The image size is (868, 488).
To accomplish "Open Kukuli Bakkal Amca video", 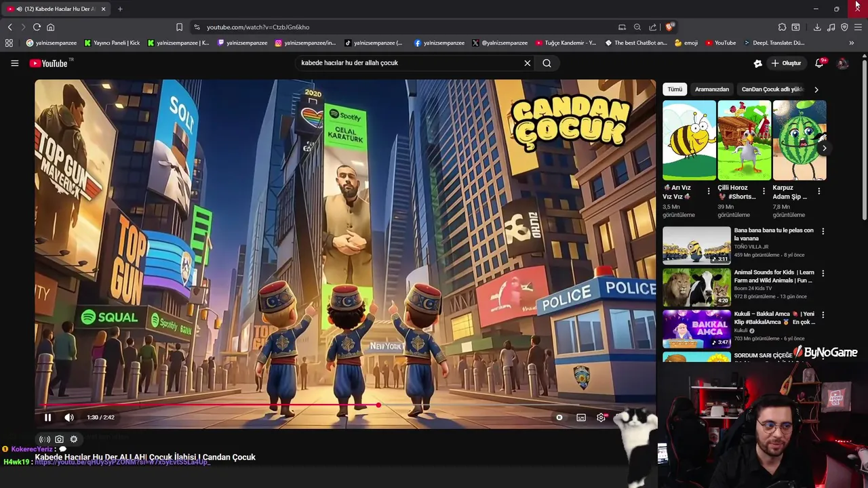I will 696,329.
